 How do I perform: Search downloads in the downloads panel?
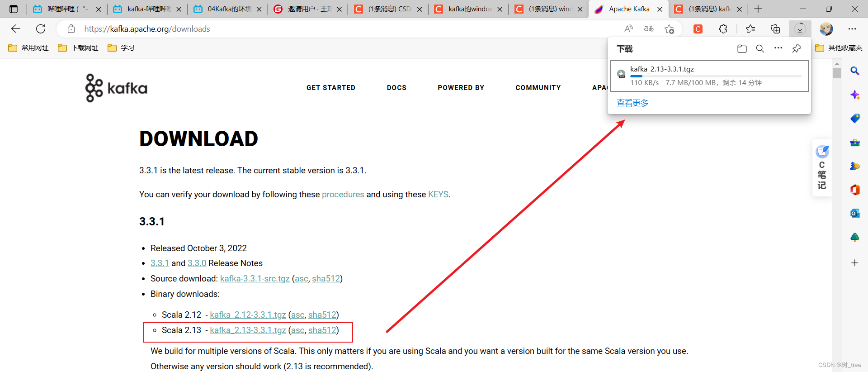click(x=760, y=48)
